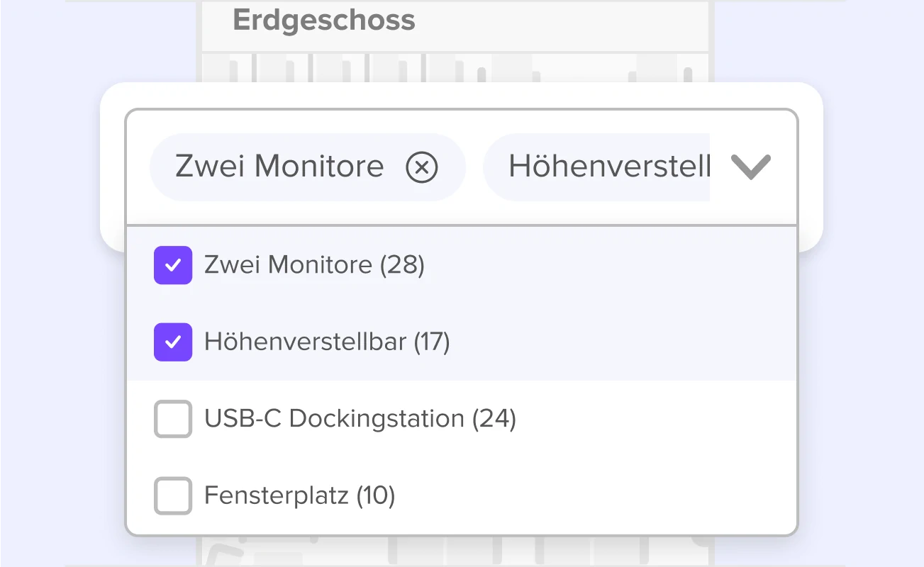The width and height of the screenshot is (924, 567).
Task: Click the purple check mark beside Zwei Monitore
Action: click(173, 265)
